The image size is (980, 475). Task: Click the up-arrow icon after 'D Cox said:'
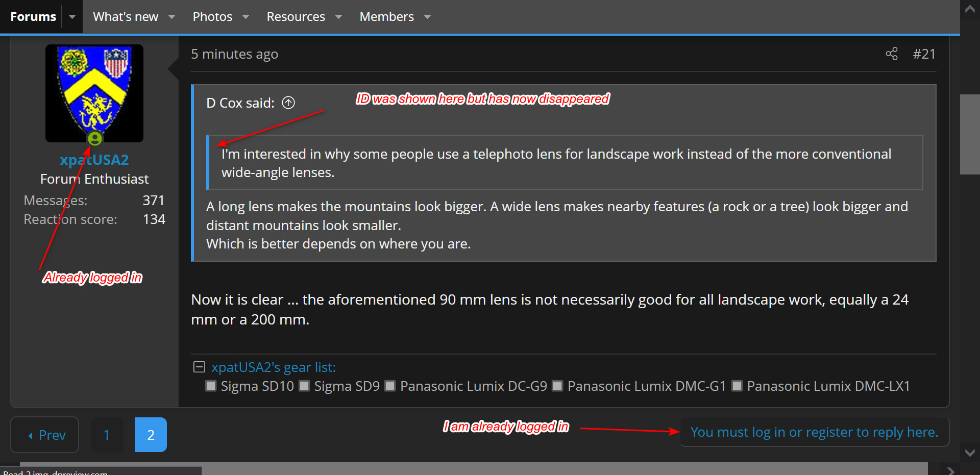288,103
